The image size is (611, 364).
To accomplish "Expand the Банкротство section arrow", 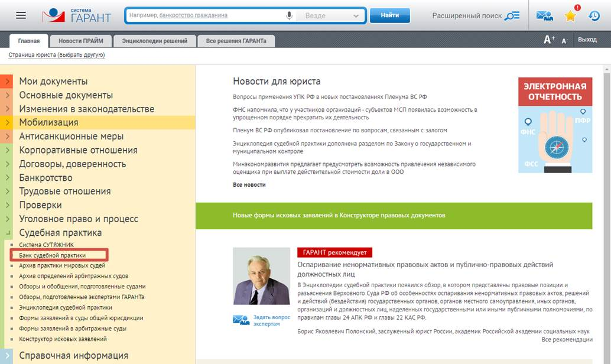I will click(6, 177).
